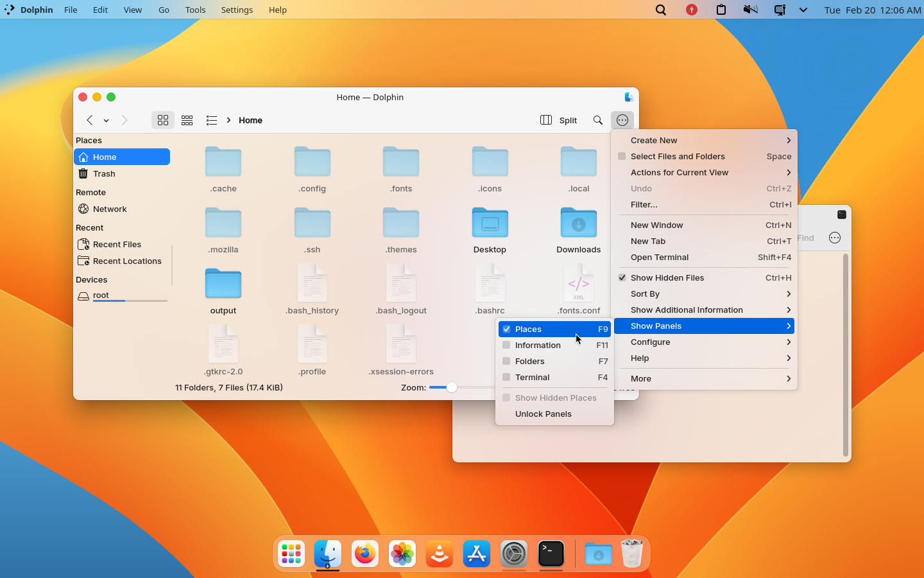Expand the Configure submenu

point(704,342)
